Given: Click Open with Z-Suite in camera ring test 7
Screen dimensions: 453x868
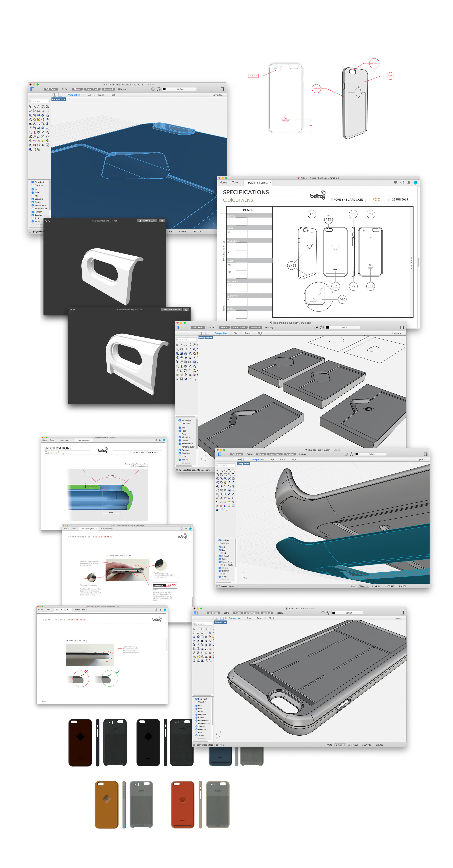Looking at the screenshot, I should [x=147, y=221].
